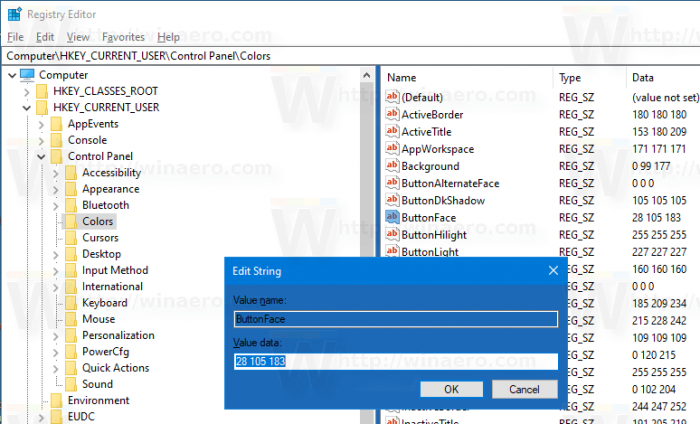The image size is (700, 424).
Task: Sort by the Type column header
Action: (x=589, y=78)
